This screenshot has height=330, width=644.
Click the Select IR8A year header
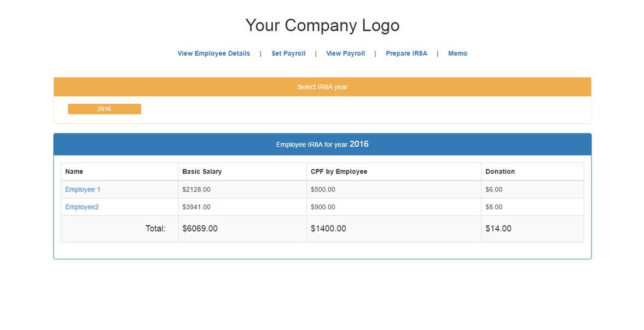(322, 87)
